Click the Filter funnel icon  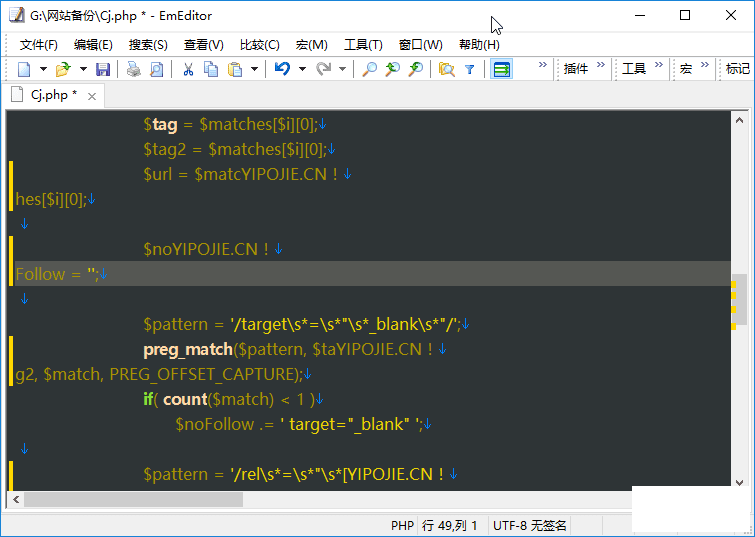(x=469, y=70)
